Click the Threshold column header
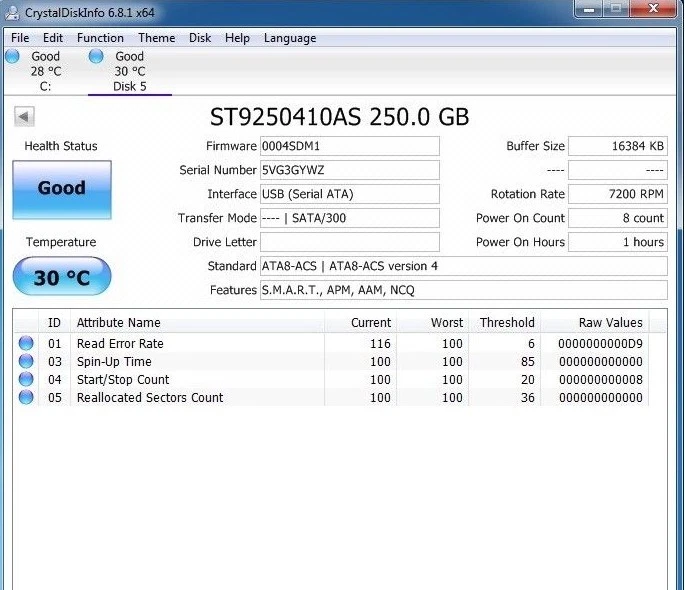The height and width of the screenshot is (590, 685). tap(505, 323)
